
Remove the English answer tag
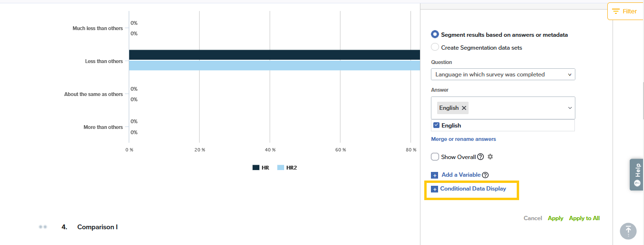(x=464, y=108)
